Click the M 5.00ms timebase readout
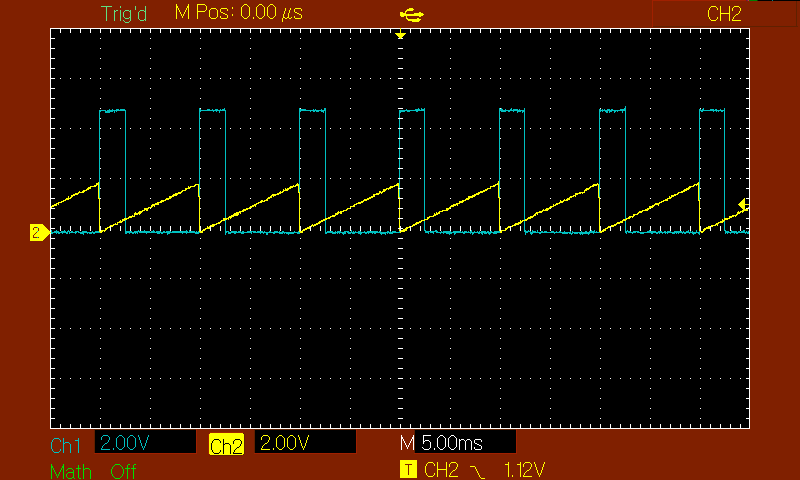Viewport: 800px width, 480px height. [x=458, y=442]
